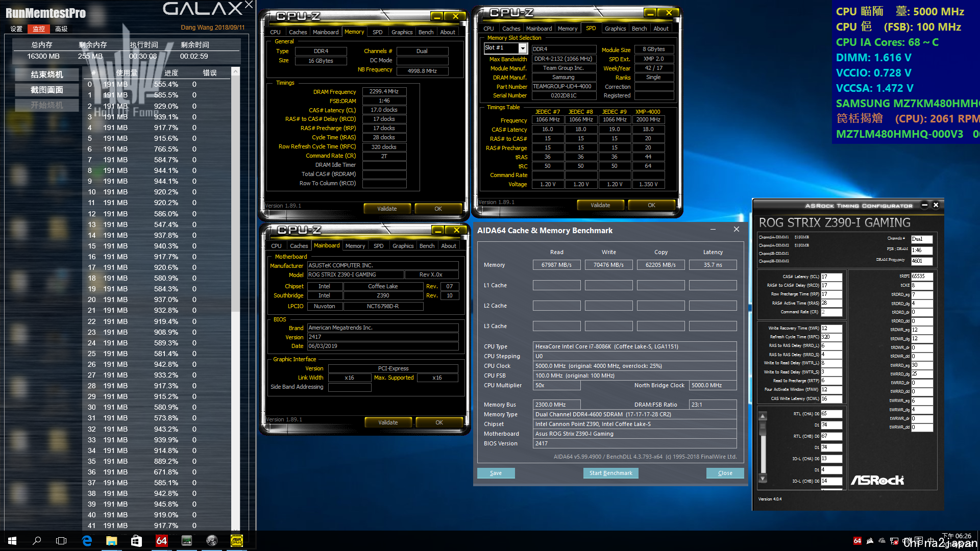Click AIDA64 icon in system tray

point(857,541)
